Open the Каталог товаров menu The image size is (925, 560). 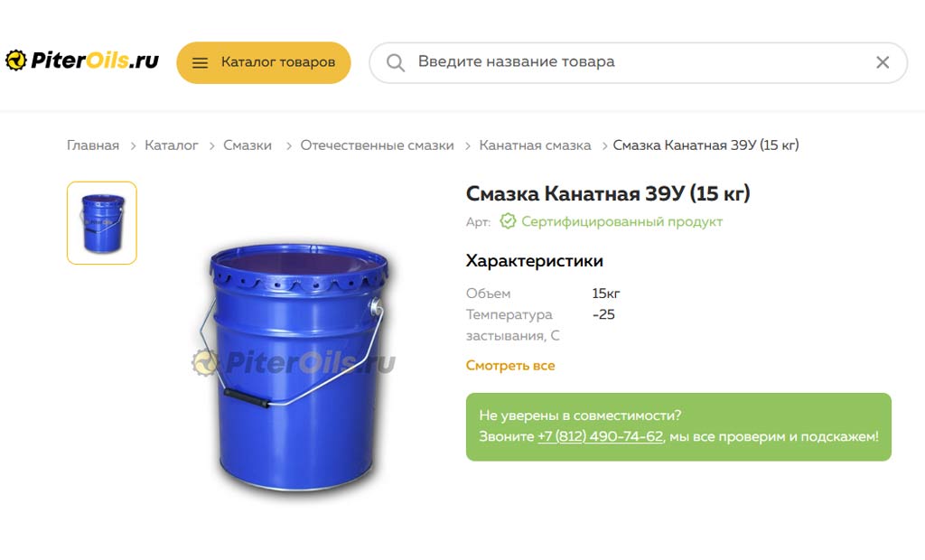pos(264,62)
